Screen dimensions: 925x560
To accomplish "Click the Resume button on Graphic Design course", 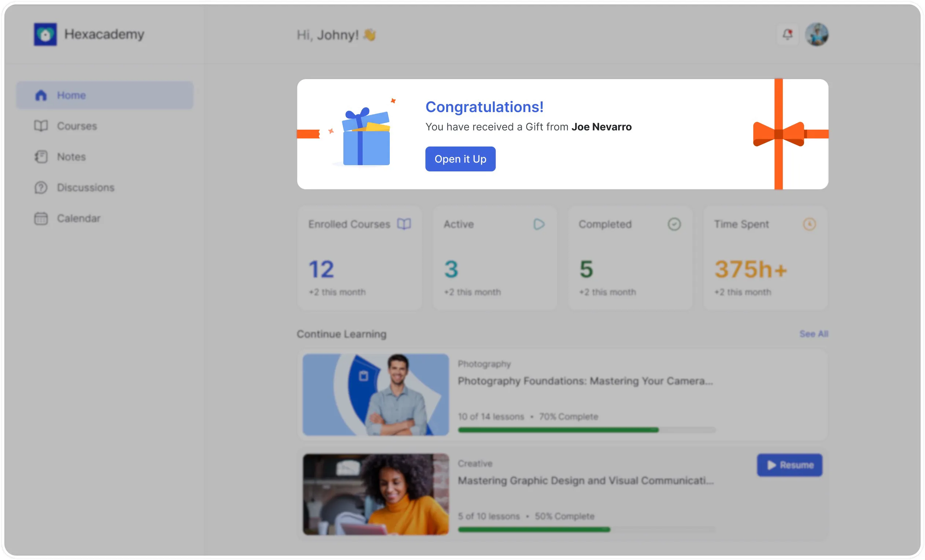I will point(789,466).
